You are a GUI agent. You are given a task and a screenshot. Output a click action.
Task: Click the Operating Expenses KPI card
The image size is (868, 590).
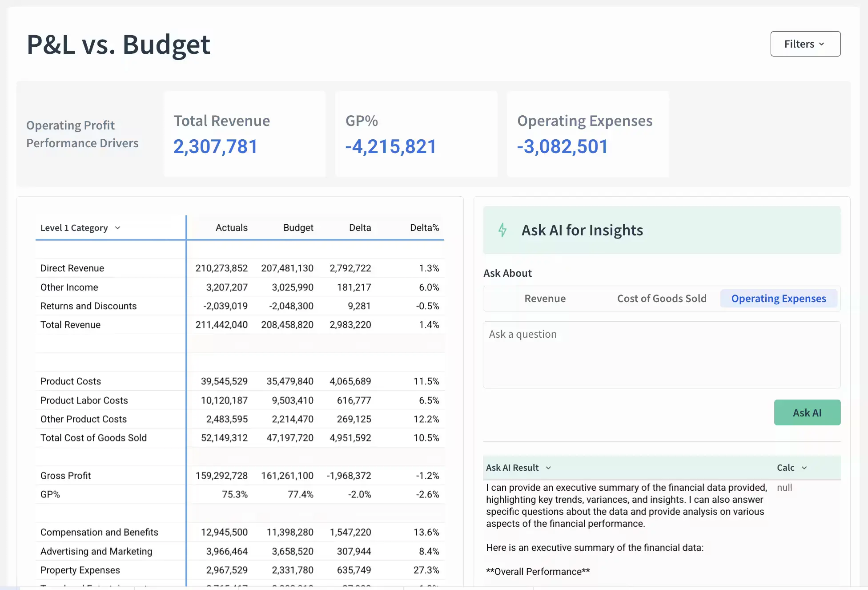pos(587,134)
